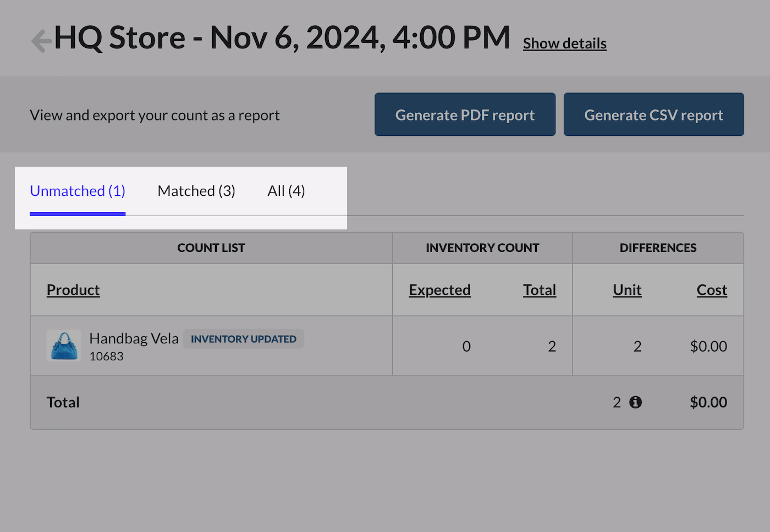Viewport: 770px width, 532px height.
Task: Switch to the Unmatched (1) tab
Action: point(78,191)
